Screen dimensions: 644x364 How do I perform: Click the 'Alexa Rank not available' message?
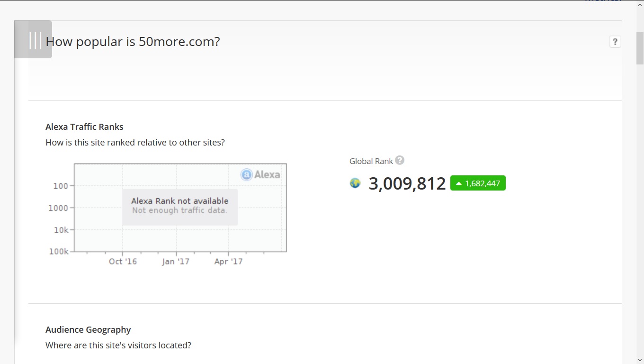(x=180, y=201)
